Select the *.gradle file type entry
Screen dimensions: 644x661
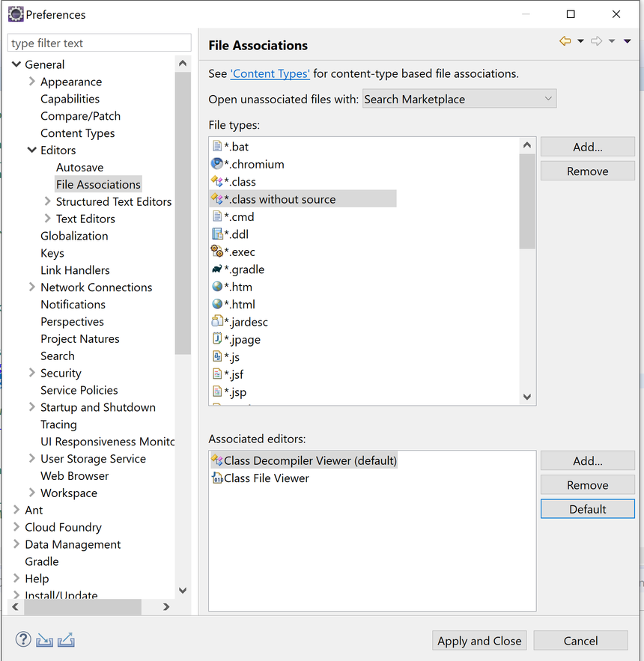(243, 269)
